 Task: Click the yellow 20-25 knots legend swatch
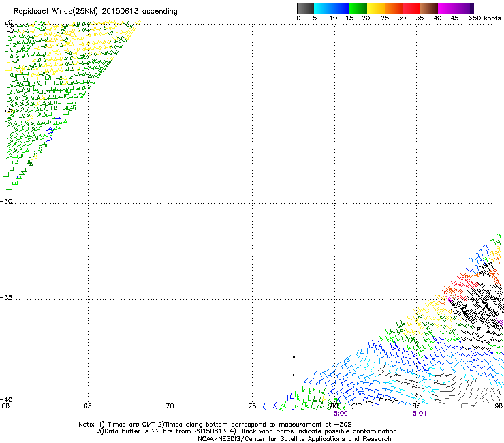(x=376, y=8)
